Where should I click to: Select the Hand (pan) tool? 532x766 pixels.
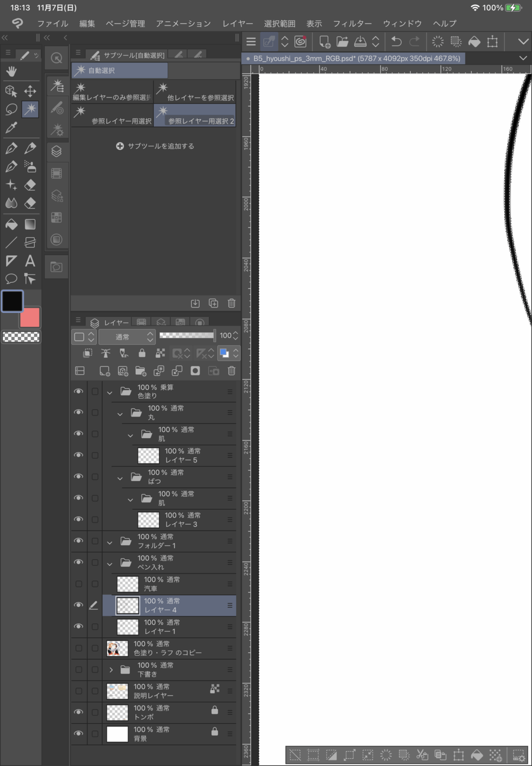click(x=11, y=71)
